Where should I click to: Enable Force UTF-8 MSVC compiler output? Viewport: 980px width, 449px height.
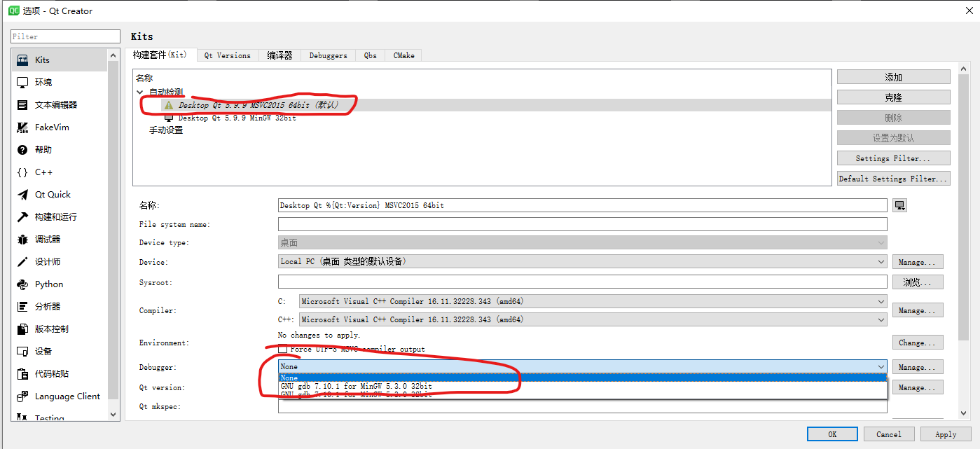[283, 349]
